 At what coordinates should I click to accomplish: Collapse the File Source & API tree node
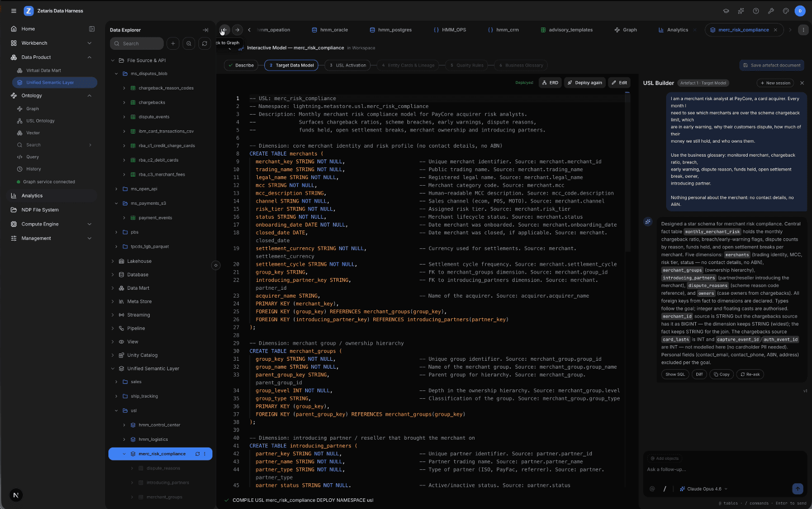[112, 60]
